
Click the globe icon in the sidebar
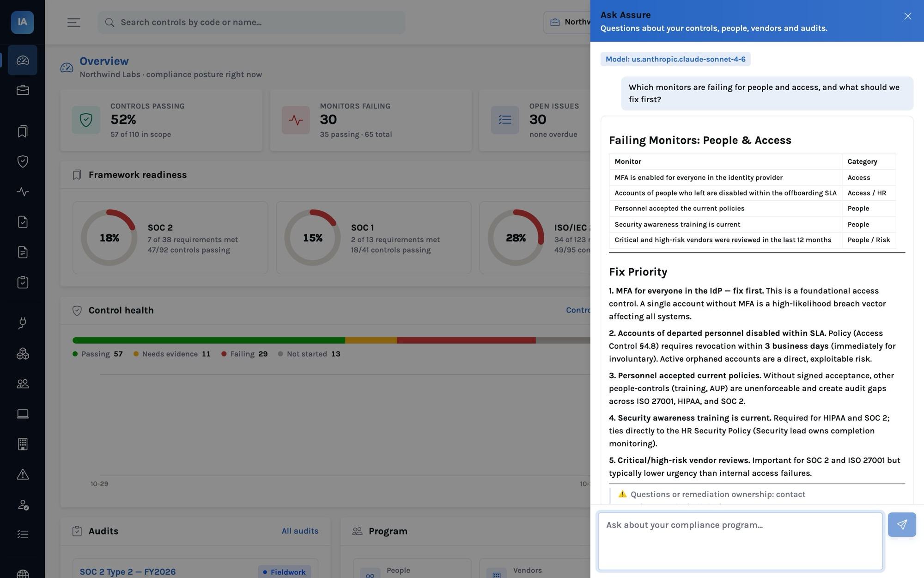pos(23,573)
